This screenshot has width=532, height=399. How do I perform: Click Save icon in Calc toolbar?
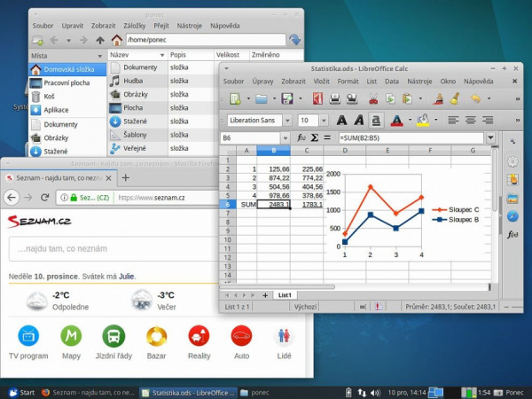point(287,98)
